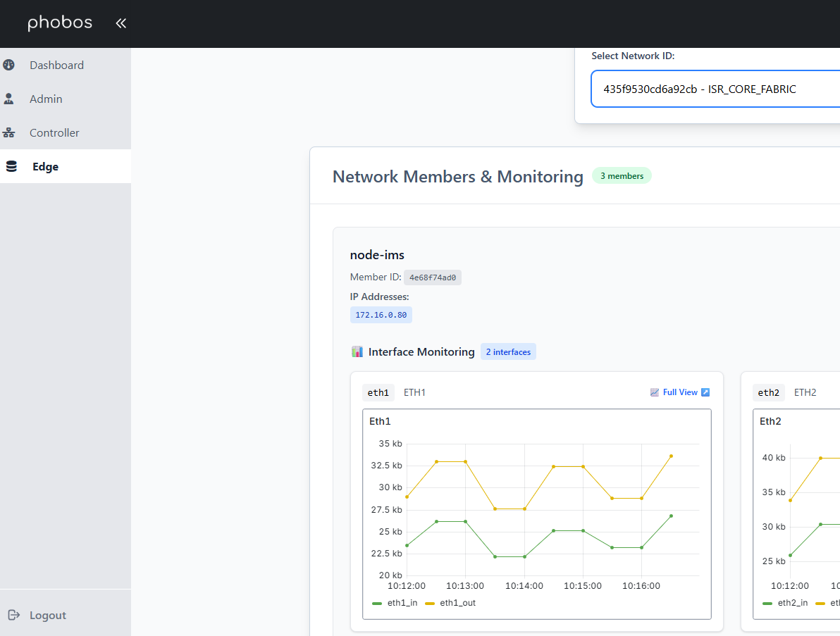Click the Interface Monitoring chart icon
840x636 pixels.
pos(357,351)
